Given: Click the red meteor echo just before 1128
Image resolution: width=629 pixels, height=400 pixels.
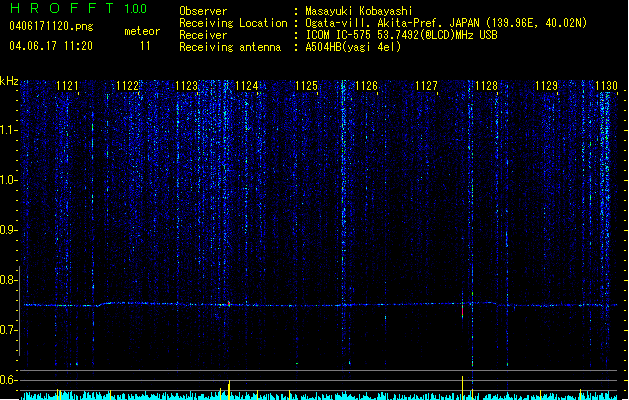Looking at the screenshot, I should [463, 311].
